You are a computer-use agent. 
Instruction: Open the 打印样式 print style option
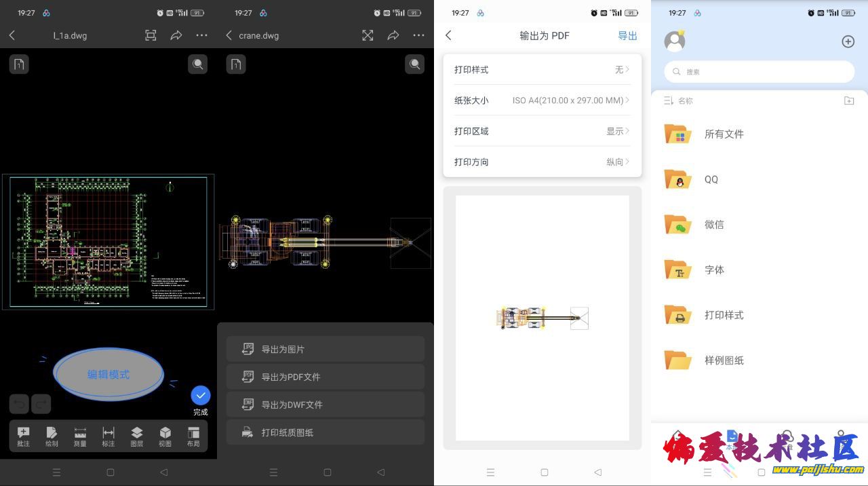(x=542, y=69)
